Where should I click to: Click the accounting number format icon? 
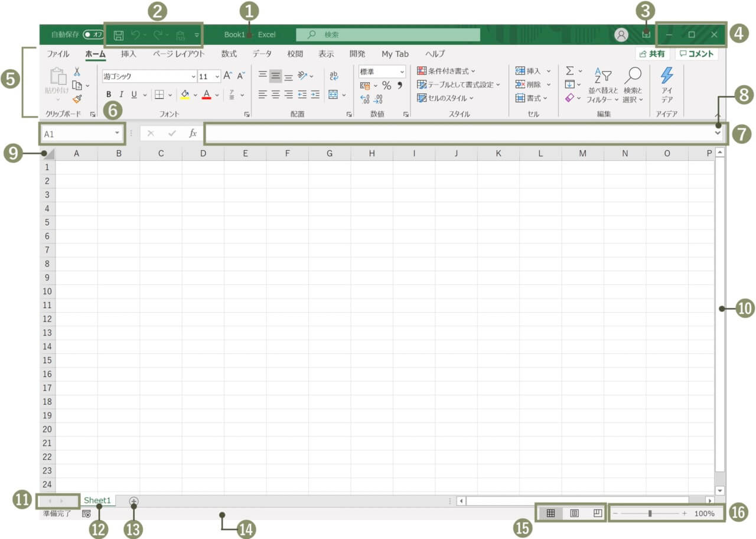click(364, 86)
